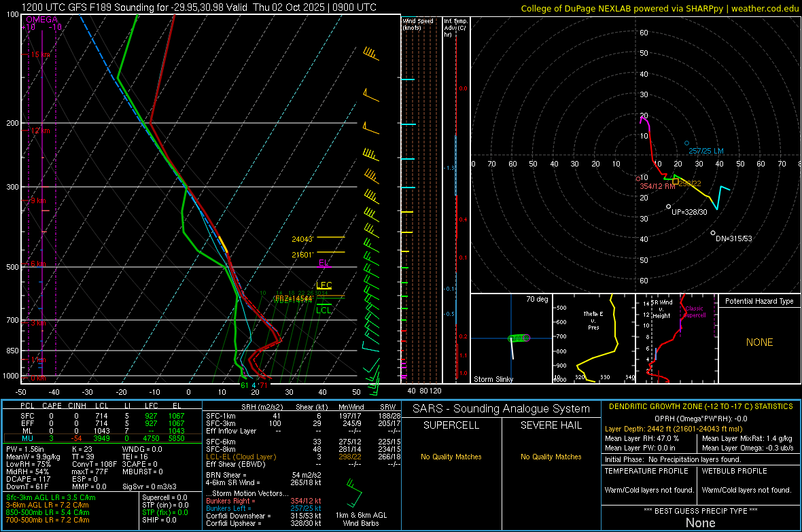Click the 21601' height label

[x=302, y=255]
